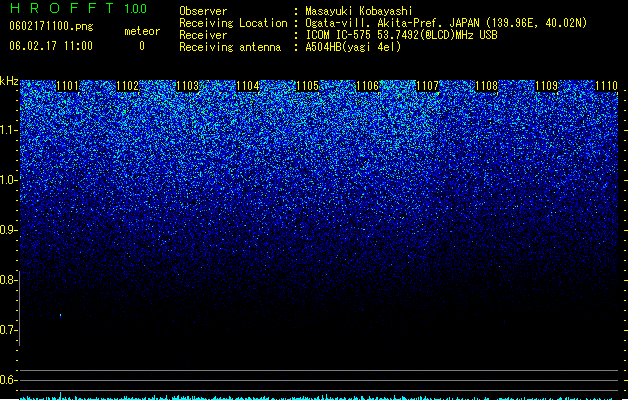
Task: Click the 1106 time marker
Action: point(367,86)
